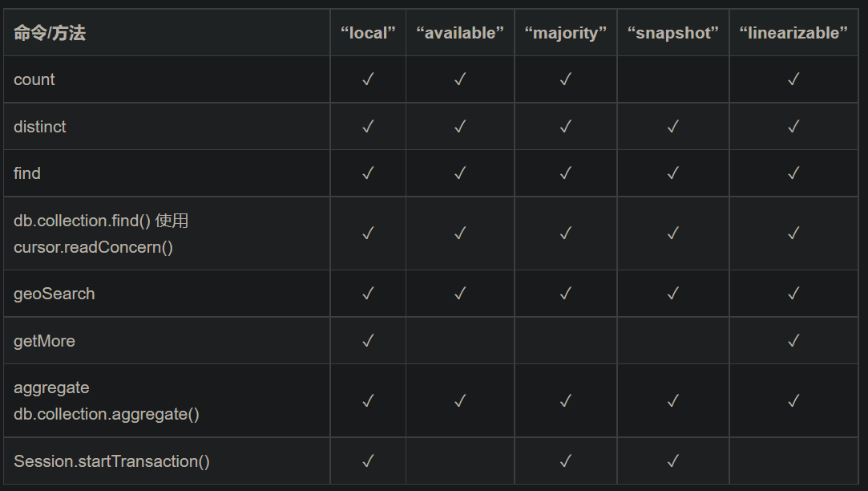
Task: Click geoSearch checkmark under "available"
Action: pyautogui.click(x=460, y=293)
